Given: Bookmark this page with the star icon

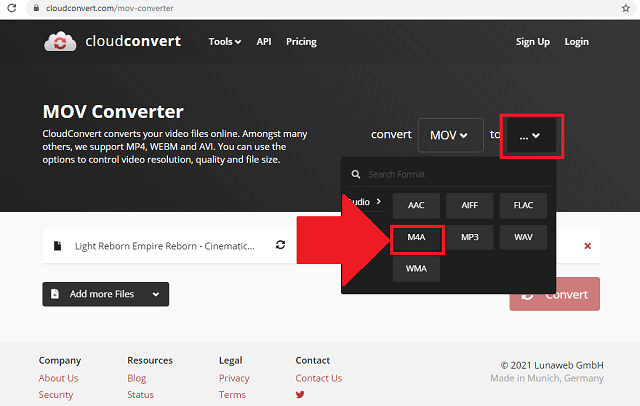Looking at the screenshot, I should click(626, 8).
